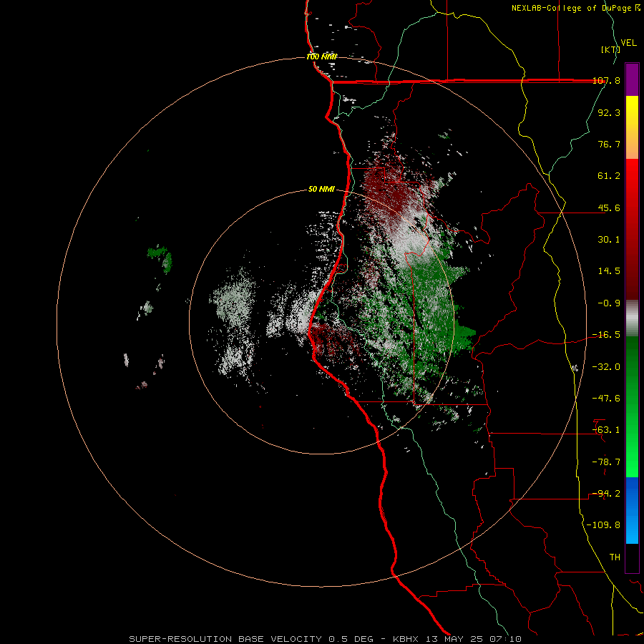Click the 45.6 velocity scale value
This screenshot has height=644, width=644.
[609, 208]
